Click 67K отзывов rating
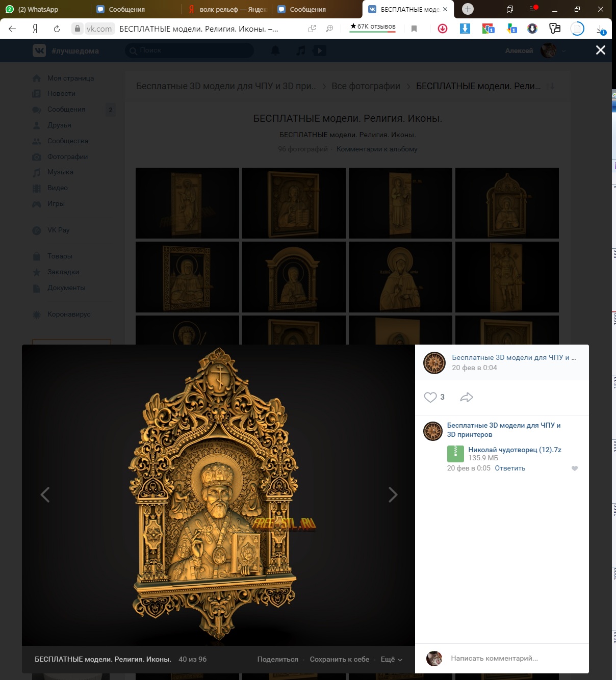 click(x=373, y=27)
